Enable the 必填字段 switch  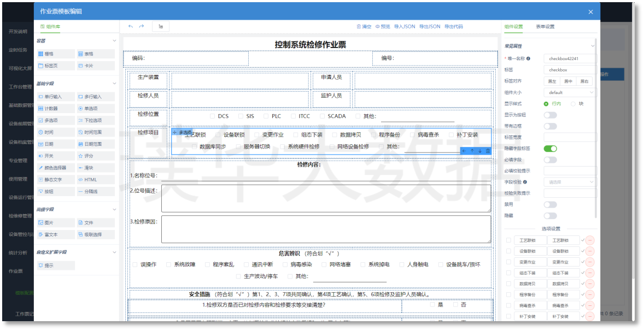(550, 159)
